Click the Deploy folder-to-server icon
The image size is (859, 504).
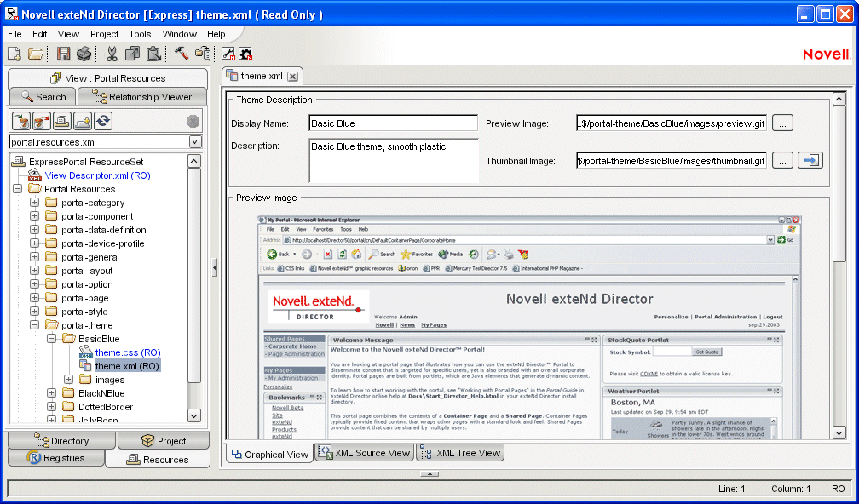203,54
